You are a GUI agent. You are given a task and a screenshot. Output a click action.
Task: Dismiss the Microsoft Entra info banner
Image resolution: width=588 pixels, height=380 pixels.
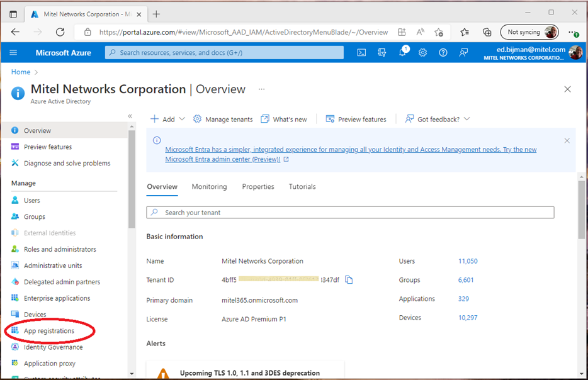tap(567, 140)
